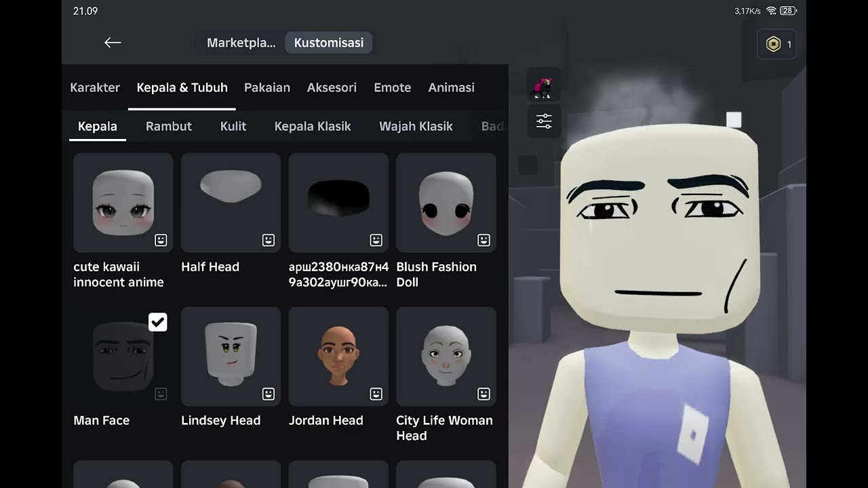The width and height of the screenshot is (868, 488).
Task: Select the Wajah Klasik sub-tab
Action: [416, 126]
